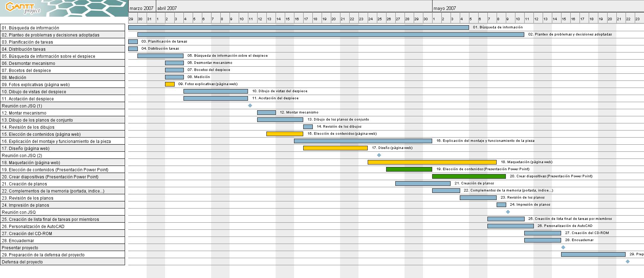Select task row '21. Creación de planos'
Viewport: 644px width, 278px height.
[62, 184]
